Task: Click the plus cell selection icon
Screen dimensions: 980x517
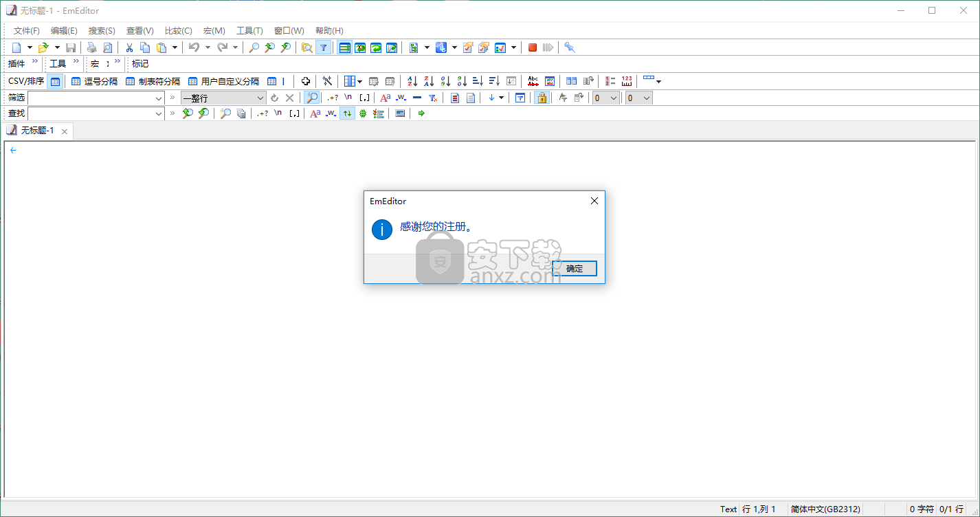Action: [x=306, y=81]
